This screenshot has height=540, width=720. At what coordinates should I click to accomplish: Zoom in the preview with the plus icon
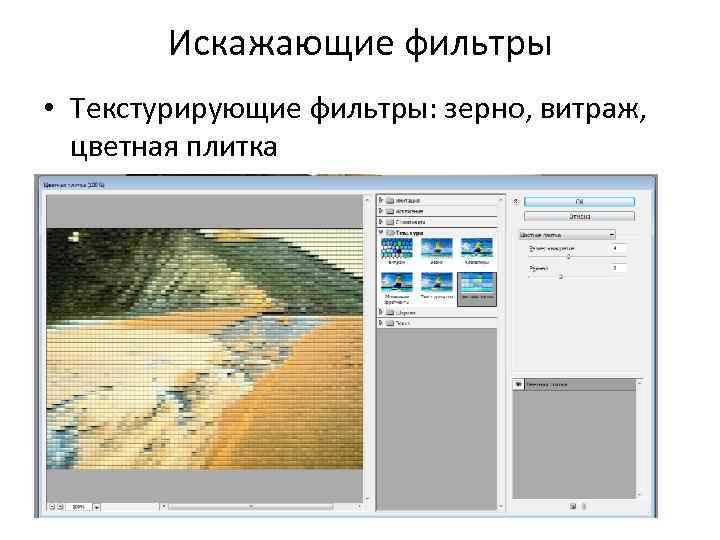point(60,507)
